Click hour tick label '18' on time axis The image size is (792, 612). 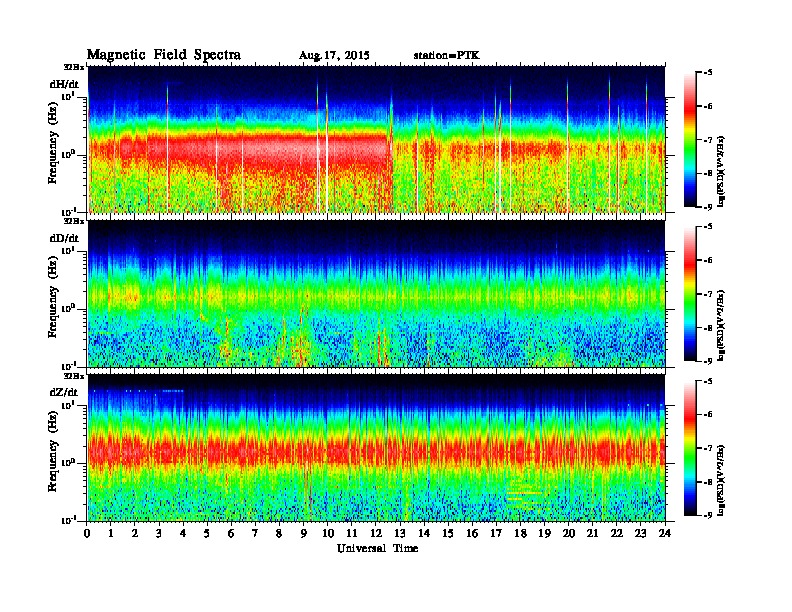click(520, 534)
